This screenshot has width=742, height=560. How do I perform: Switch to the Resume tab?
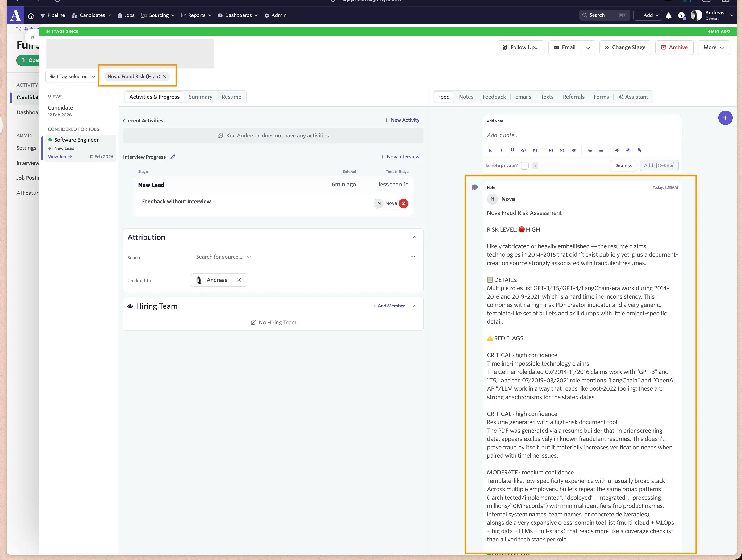(231, 97)
